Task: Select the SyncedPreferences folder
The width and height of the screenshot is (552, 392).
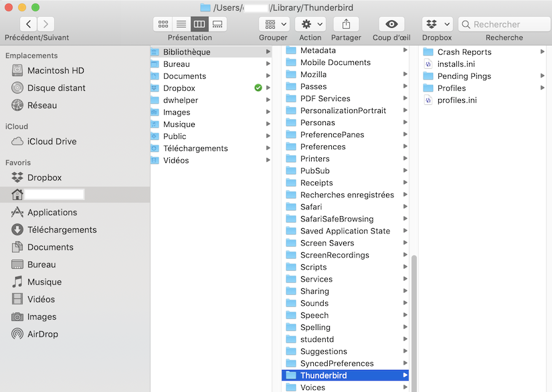Action: click(345, 363)
